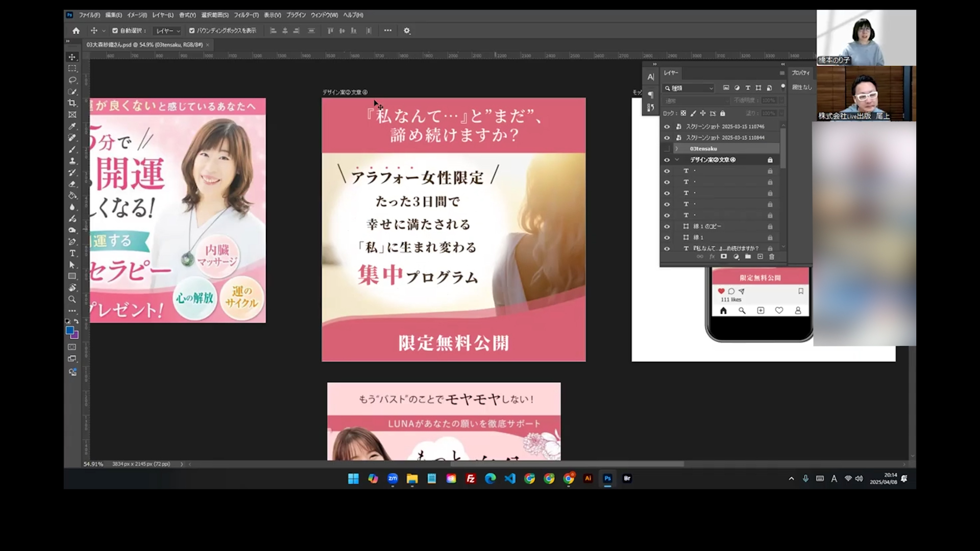Lock all attributes with padlock icon
The image size is (980, 551).
(x=722, y=113)
